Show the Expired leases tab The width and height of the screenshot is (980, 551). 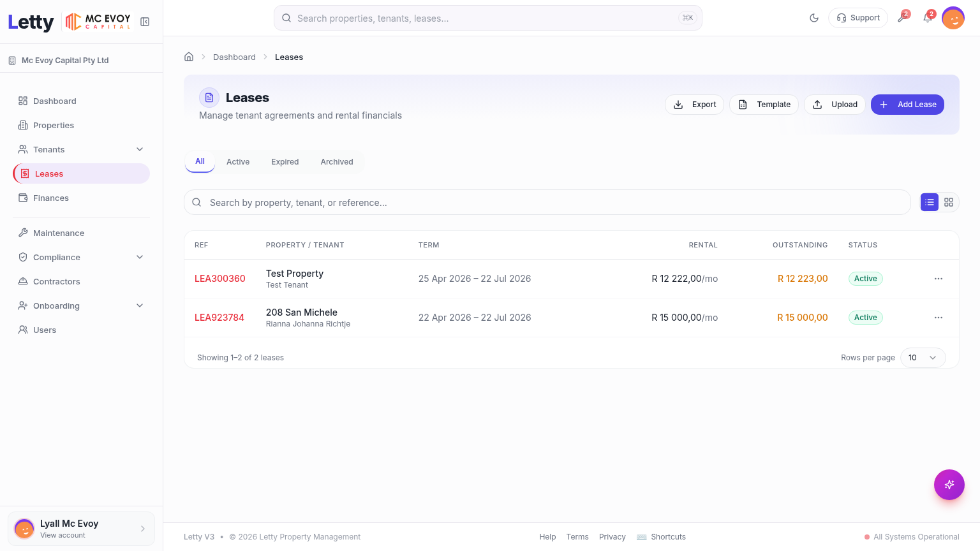[285, 162]
